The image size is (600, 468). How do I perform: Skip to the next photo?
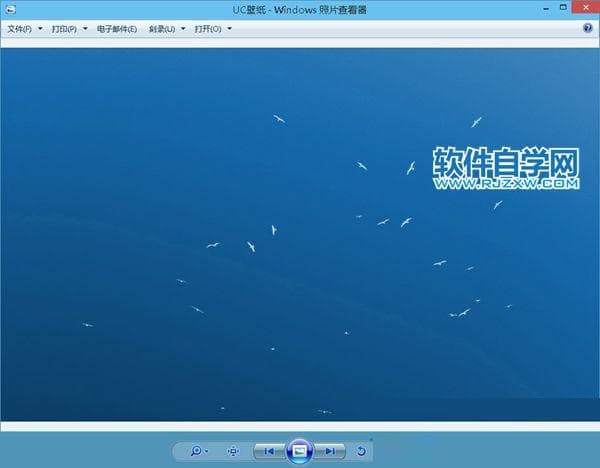click(330, 452)
